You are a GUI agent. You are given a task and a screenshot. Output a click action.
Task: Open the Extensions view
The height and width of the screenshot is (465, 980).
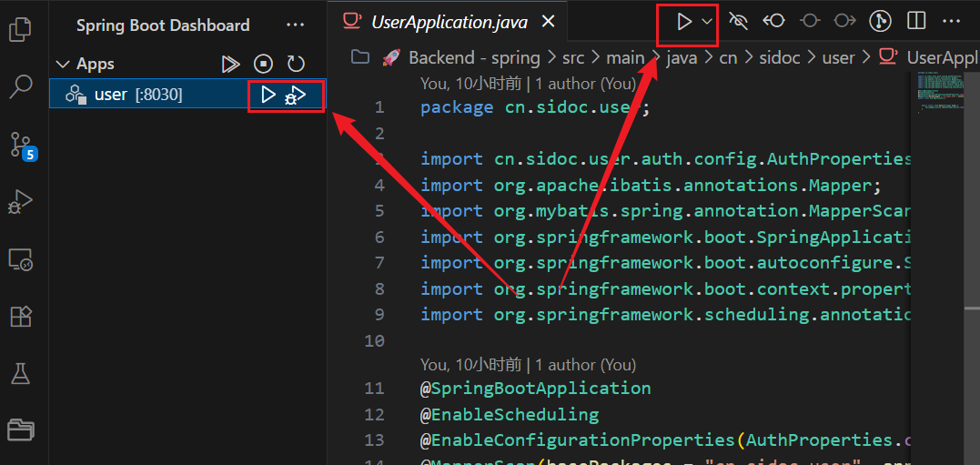(x=21, y=317)
